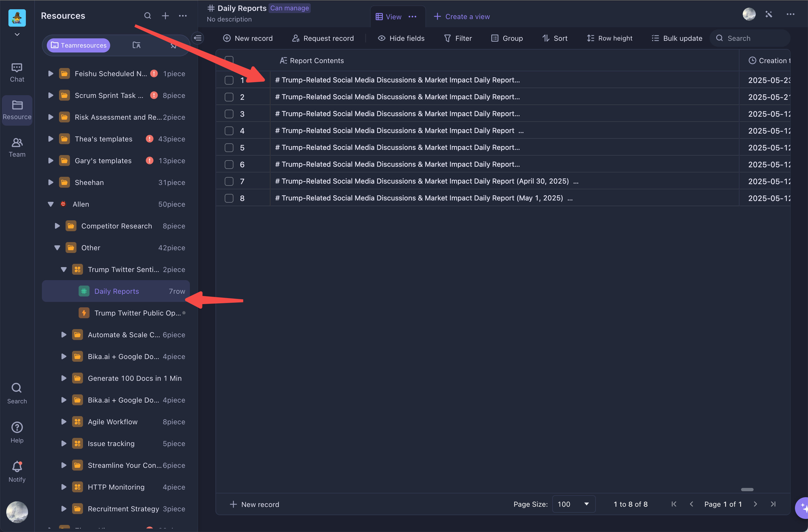Expand the Scrum Sprint Task folder
808x532 pixels.
click(x=51, y=95)
